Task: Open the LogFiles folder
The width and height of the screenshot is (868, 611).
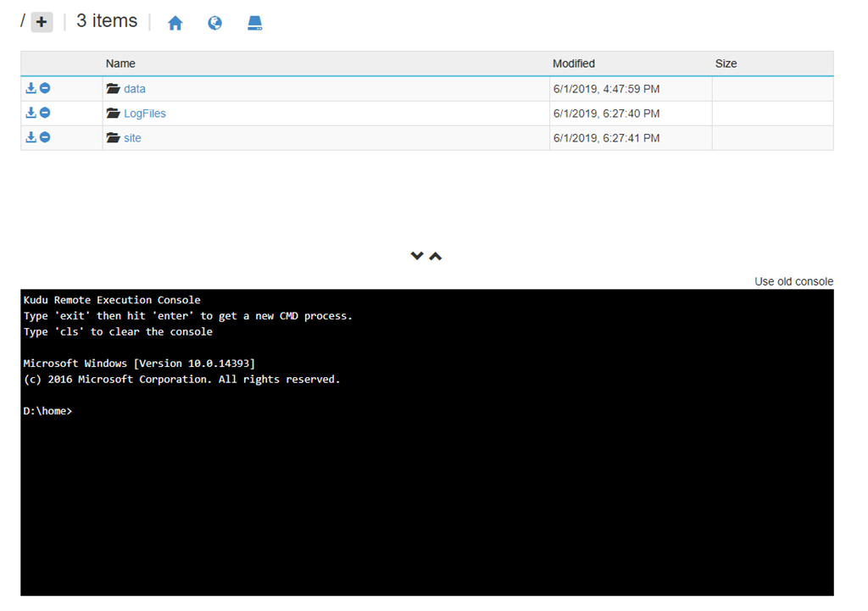Action: (144, 113)
